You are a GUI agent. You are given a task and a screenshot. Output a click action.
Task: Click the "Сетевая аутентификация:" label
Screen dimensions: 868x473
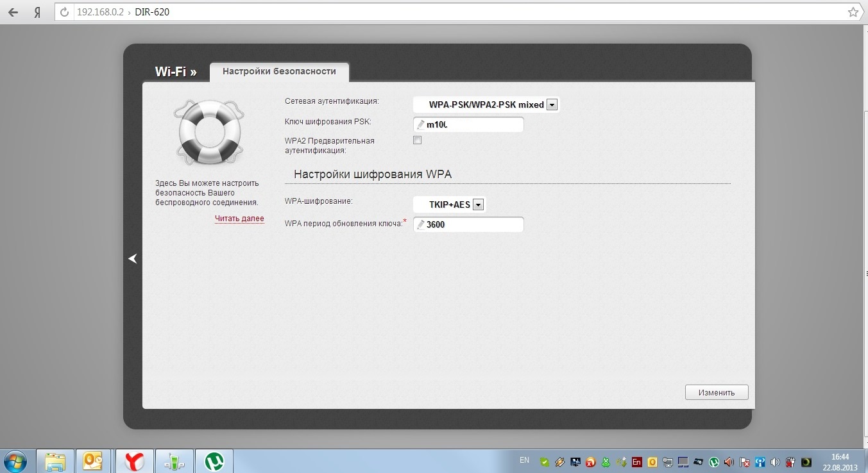tap(332, 101)
